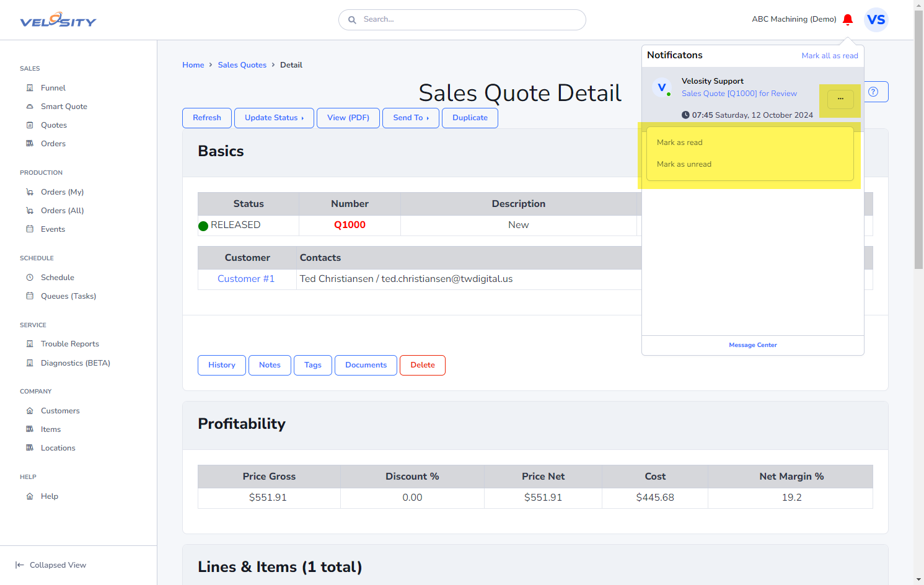Click the RELEASED status cell
Viewport: 924px width, 585px height.
(249, 226)
